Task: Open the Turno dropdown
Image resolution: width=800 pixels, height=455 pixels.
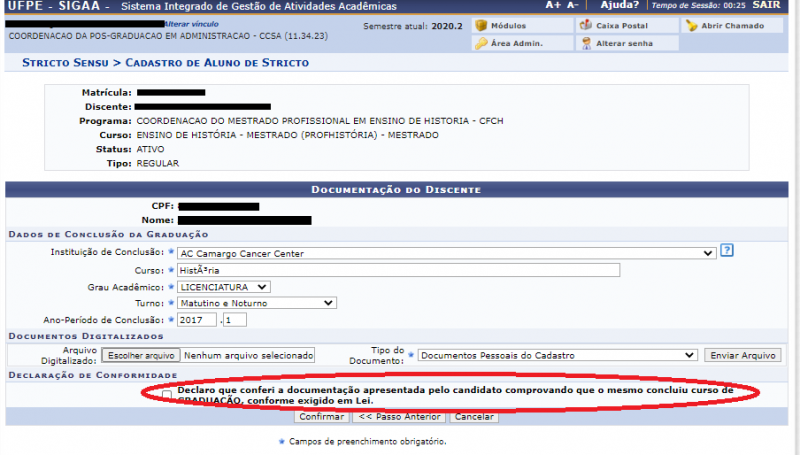Action: click(257, 303)
